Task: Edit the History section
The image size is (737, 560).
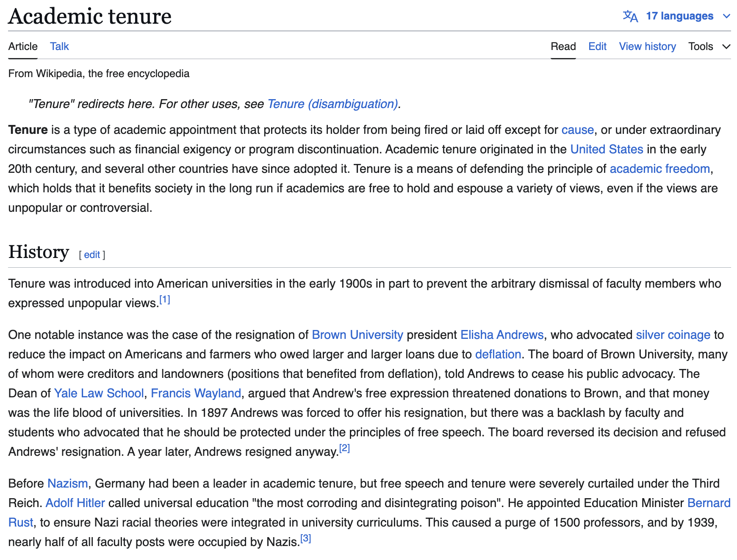Action: pos(92,255)
